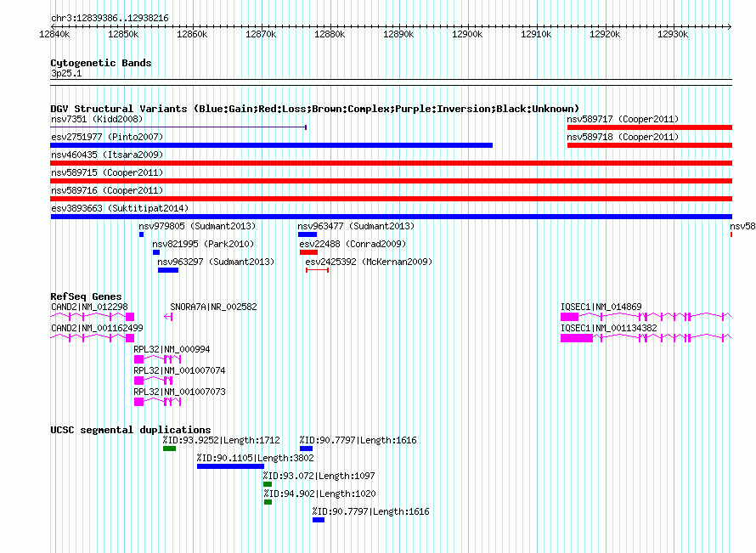Viewport: 756px width, 553px height.
Task: Click the red bar under esv22488
Action: pos(308,252)
